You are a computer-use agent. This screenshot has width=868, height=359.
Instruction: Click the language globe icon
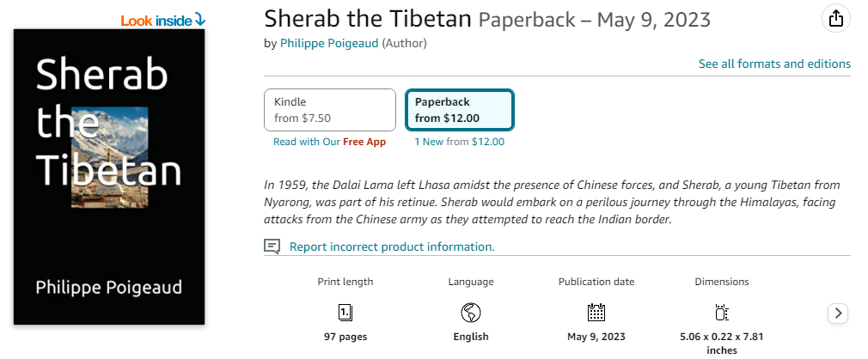pos(471,313)
